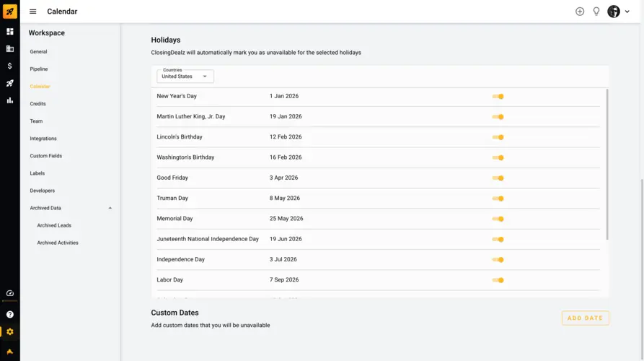Click the 16 Feb 2026 date
The height and width of the screenshot is (361, 644).
point(286,157)
